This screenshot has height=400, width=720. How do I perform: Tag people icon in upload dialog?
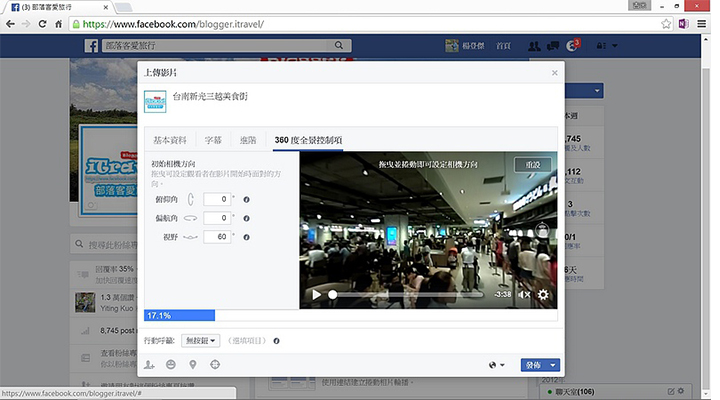point(149,365)
